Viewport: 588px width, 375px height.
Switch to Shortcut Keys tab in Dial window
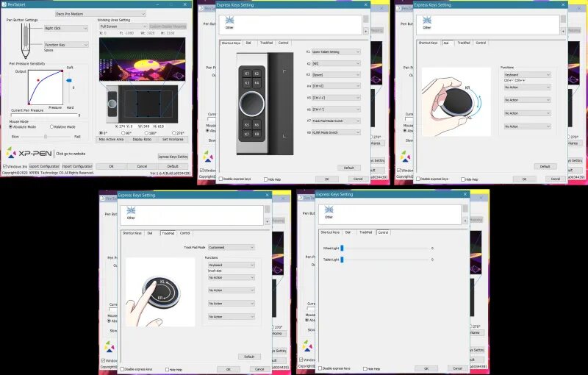[x=428, y=43]
